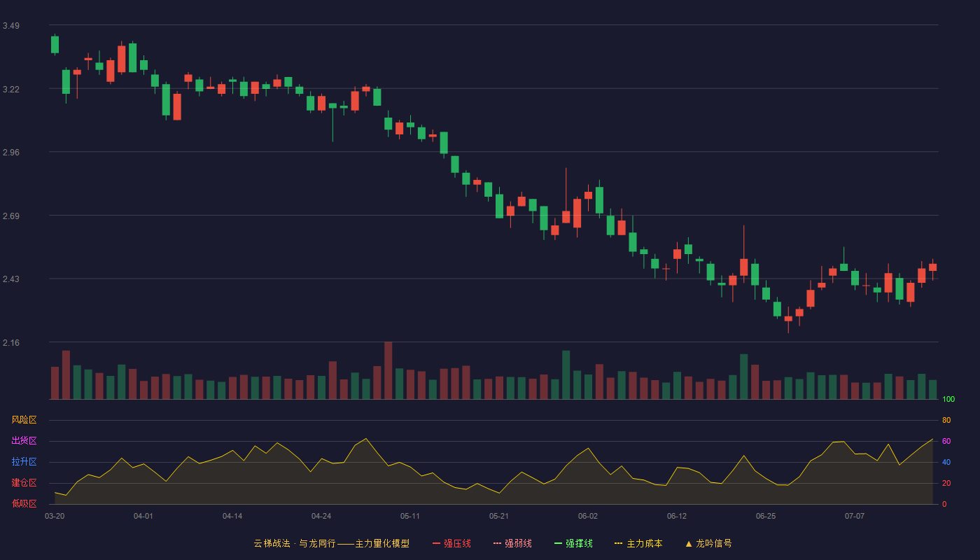The image size is (980, 560).
Task: Click the 04-01 date axis label
Action: coord(143,516)
